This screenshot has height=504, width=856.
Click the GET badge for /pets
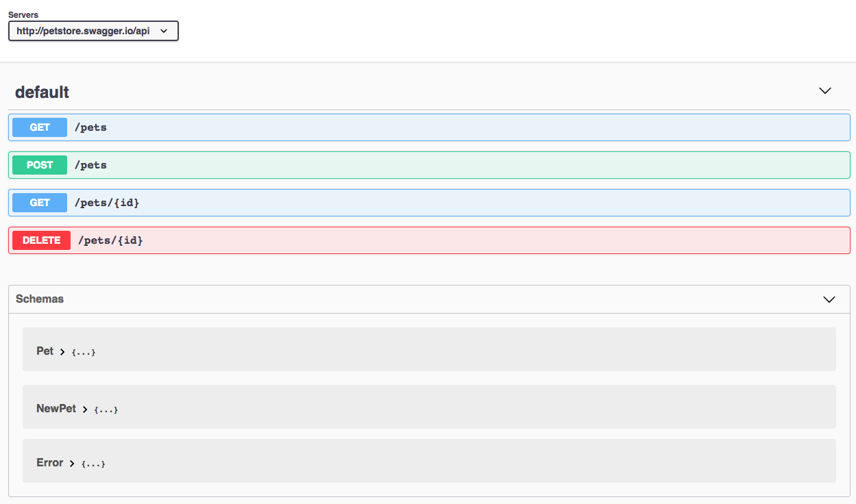tap(40, 127)
